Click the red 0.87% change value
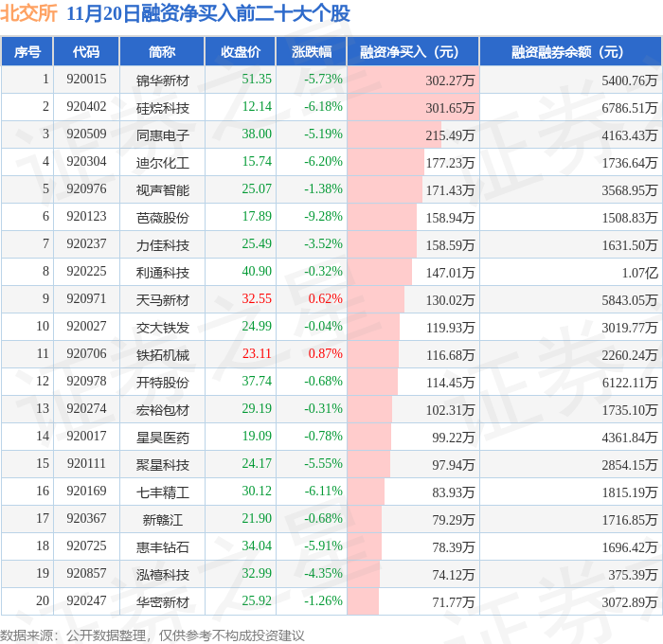 point(325,354)
